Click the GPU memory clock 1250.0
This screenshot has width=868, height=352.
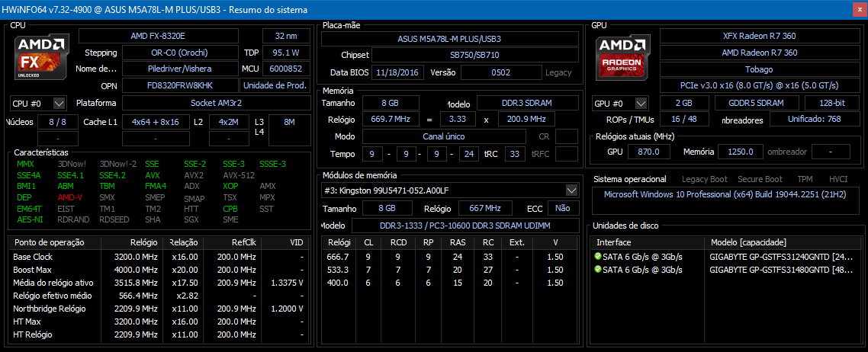741,152
